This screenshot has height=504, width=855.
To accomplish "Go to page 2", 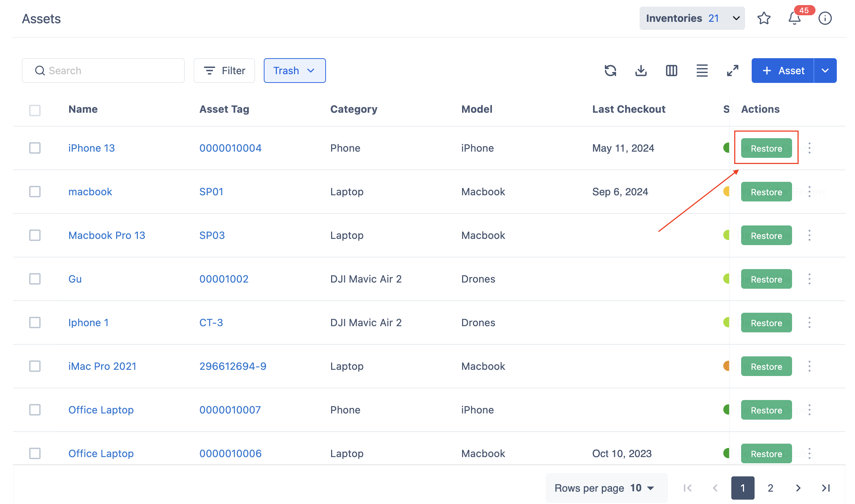I will tap(770, 488).
